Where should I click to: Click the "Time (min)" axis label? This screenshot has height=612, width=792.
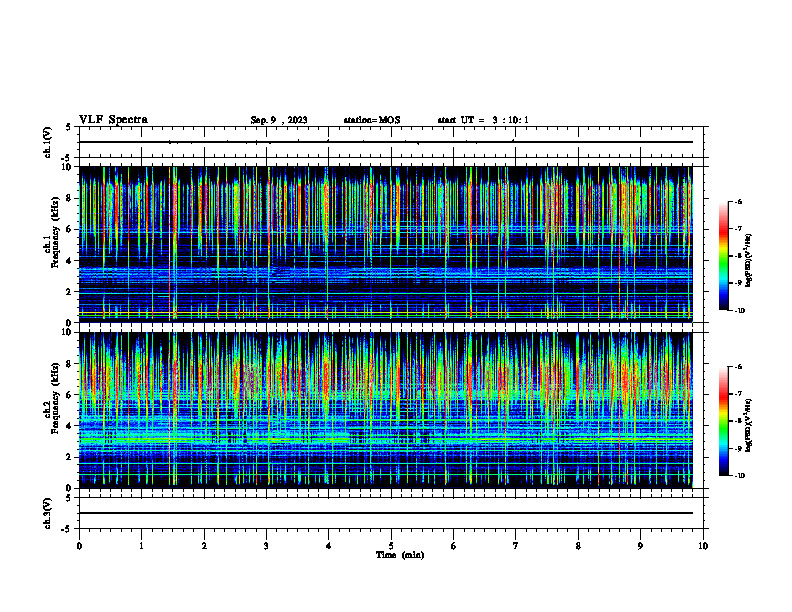[x=400, y=555]
